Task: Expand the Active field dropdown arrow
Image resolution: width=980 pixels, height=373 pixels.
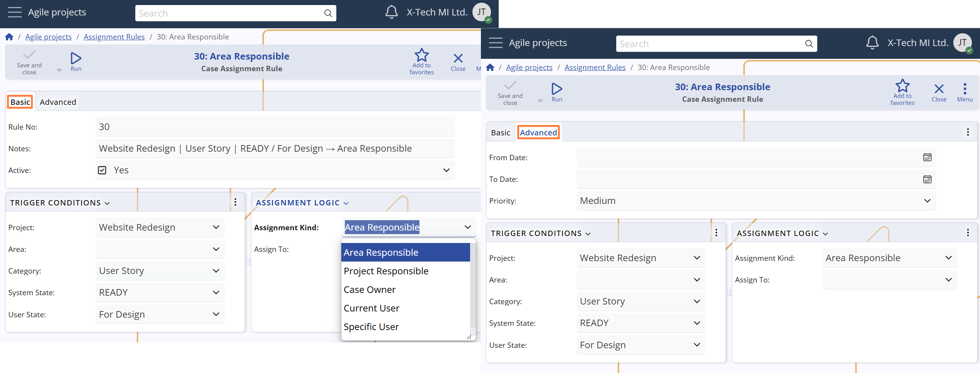Action: tap(446, 170)
